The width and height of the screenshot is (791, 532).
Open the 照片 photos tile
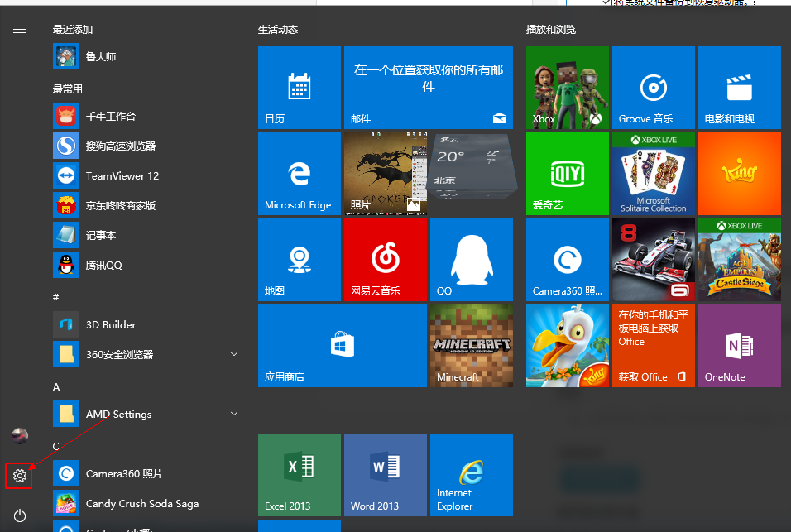click(x=386, y=174)
